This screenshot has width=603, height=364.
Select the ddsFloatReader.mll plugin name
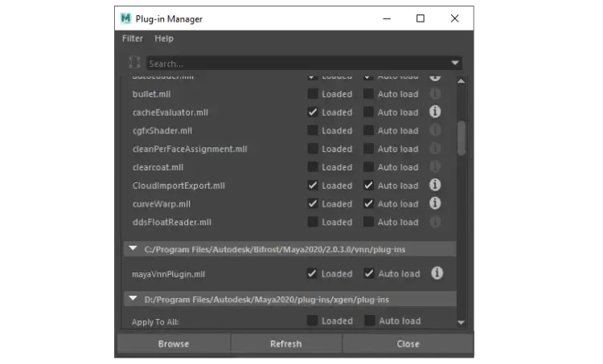172,222
